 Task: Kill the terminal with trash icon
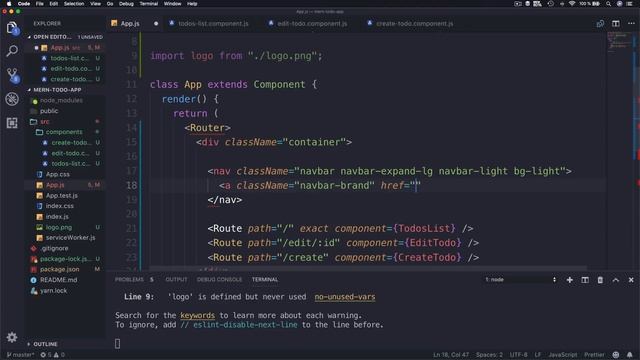coord(600,280)
